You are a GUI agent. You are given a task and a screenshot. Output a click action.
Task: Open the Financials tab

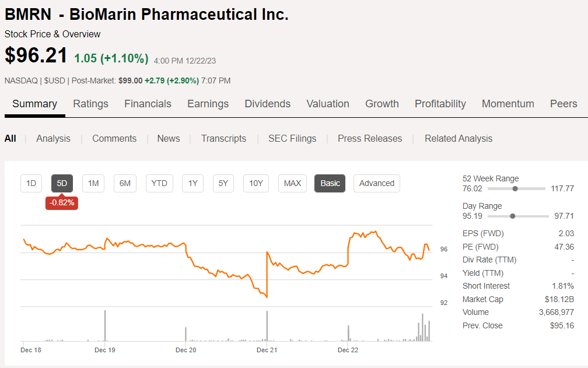coord(148,104)
